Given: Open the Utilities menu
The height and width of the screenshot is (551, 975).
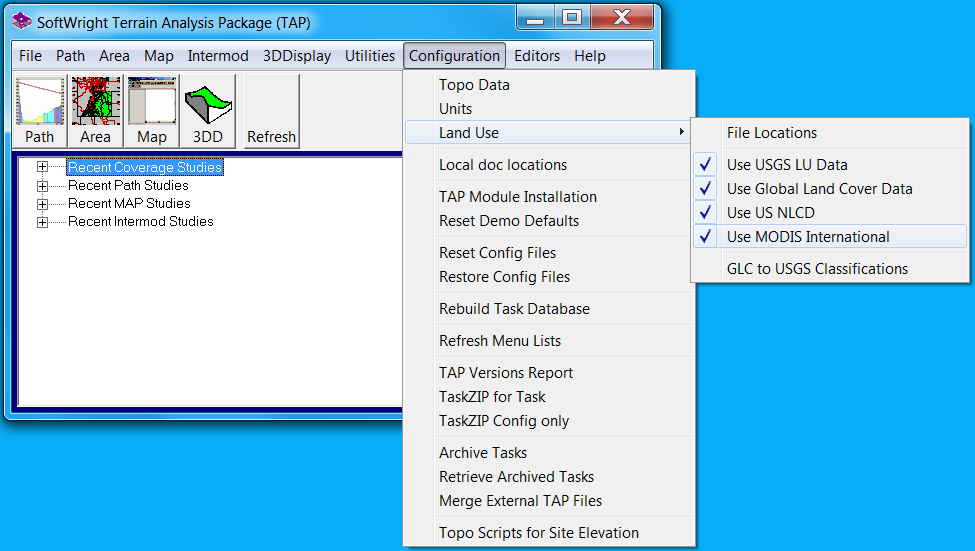Looking at the screenshot, I should coord(369,56).
